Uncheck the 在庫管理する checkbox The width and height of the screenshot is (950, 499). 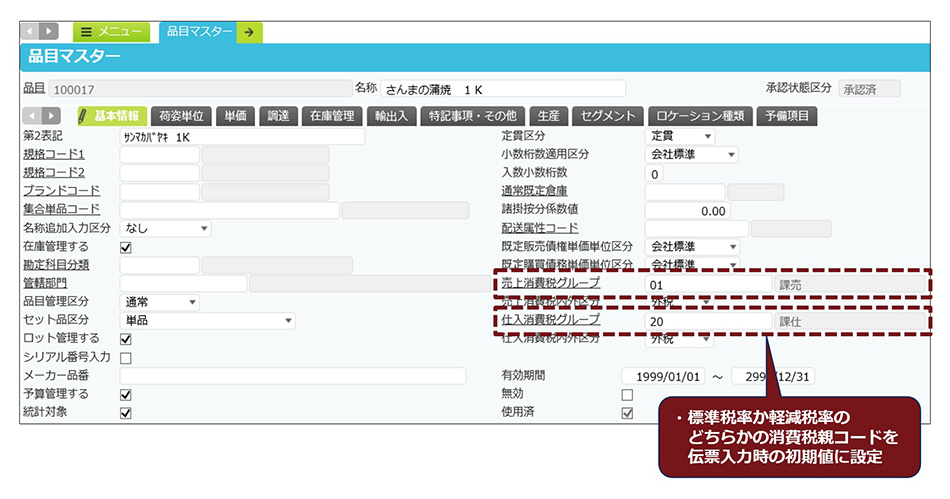(x=126, y=248)
